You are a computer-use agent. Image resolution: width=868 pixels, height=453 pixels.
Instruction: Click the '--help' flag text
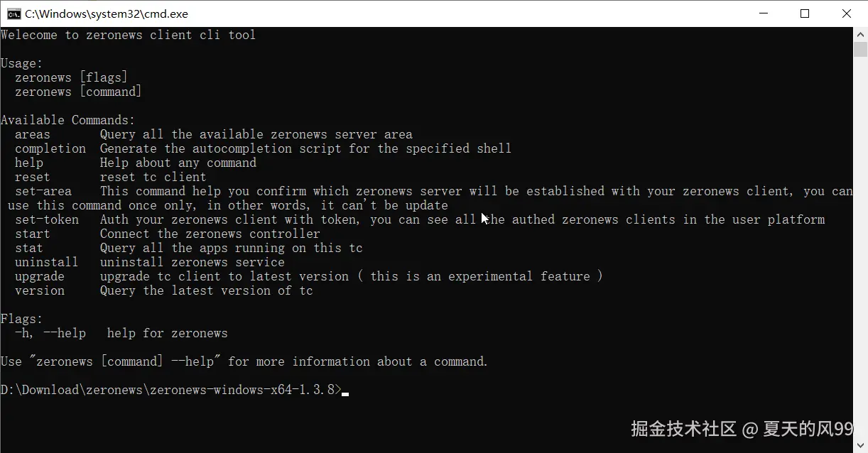65,333
